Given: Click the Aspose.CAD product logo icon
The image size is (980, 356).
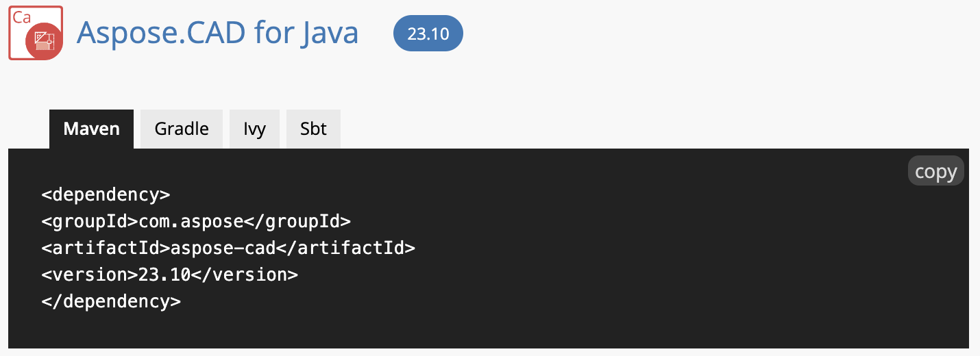Looking at the screenshot, I should click(36, 33).
